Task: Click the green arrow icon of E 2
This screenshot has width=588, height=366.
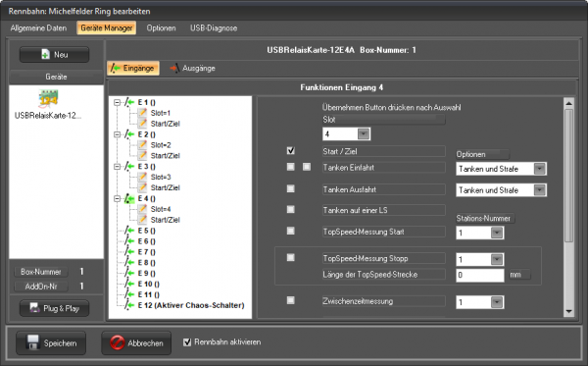Action: click(129, 134)
